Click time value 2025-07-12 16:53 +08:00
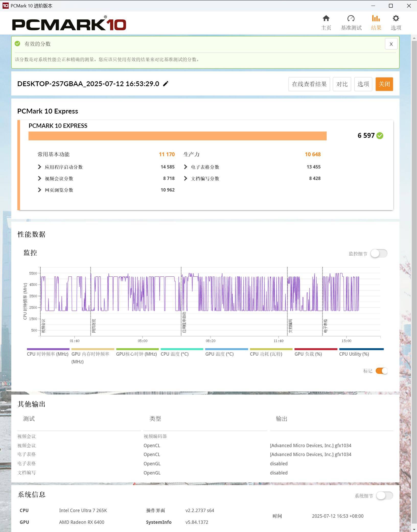Screen dimensions: 417x532 coord(338,516)
